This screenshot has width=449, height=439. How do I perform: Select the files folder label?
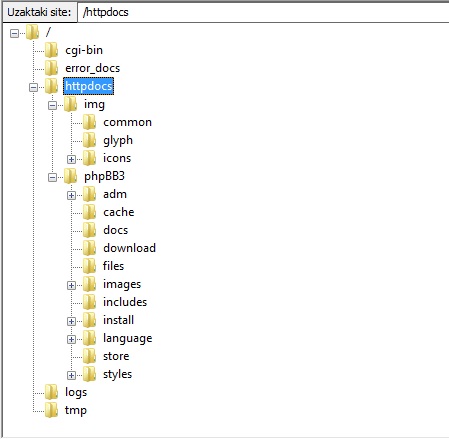[113, 266]
